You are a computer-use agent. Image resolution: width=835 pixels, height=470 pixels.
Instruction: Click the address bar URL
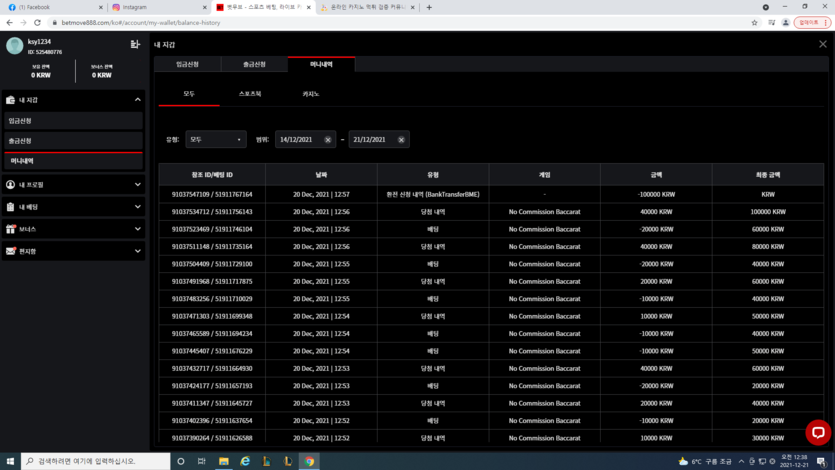point(141,22)
